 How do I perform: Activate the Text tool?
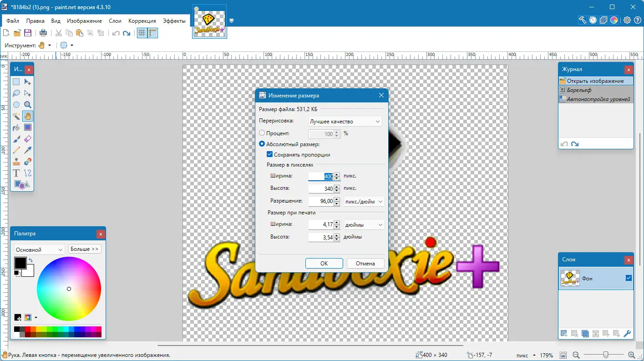click(16, 173)
